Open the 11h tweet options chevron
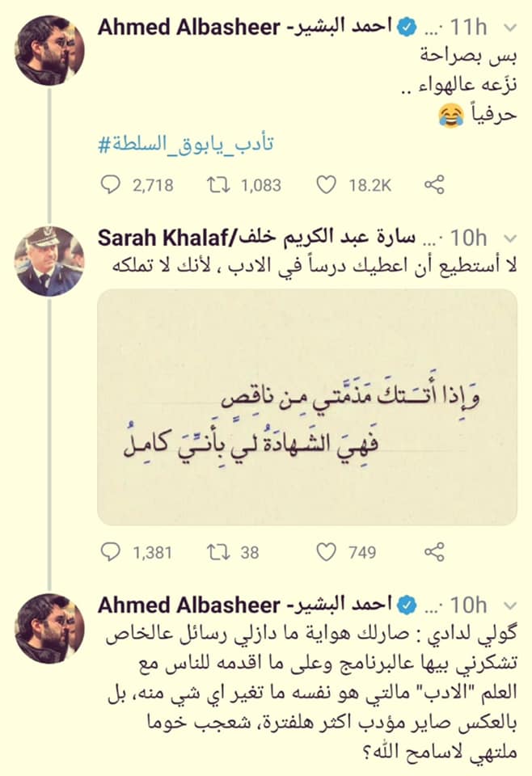Image resolution: width=532 pixels, height=776 pixels. click(x=509, y=27)
